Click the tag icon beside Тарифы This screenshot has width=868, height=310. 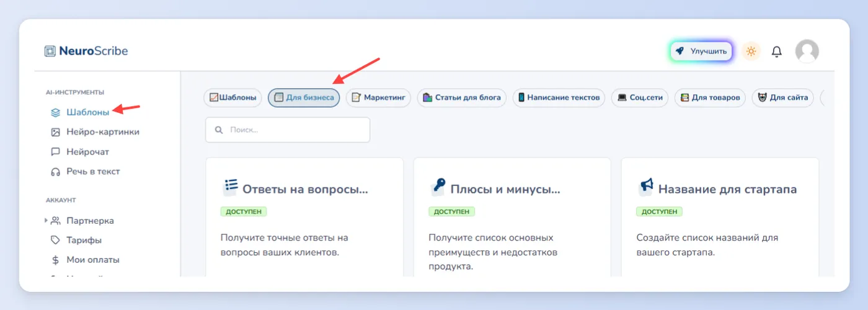pyautogui.click(x=55, y=240)
